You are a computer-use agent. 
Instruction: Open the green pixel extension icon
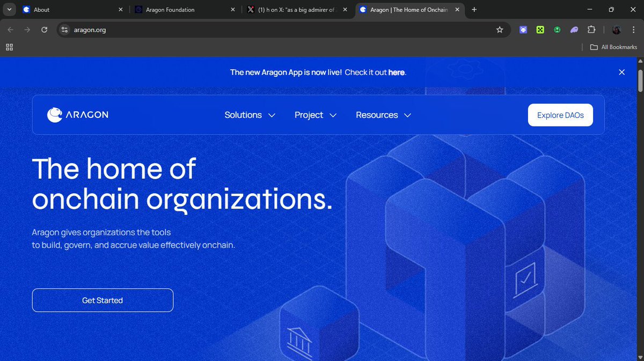point(540,30)
